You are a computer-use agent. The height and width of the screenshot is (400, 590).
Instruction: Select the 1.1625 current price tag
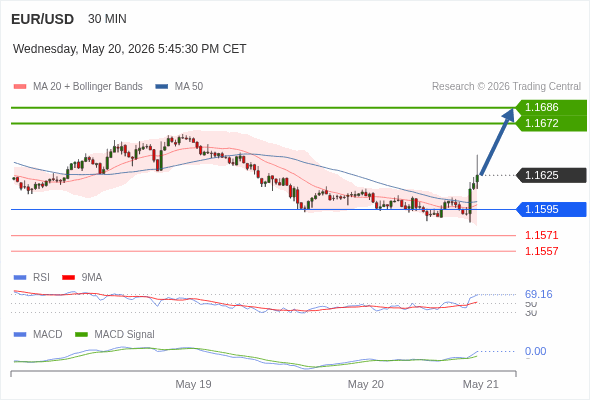tap(551, 175)
